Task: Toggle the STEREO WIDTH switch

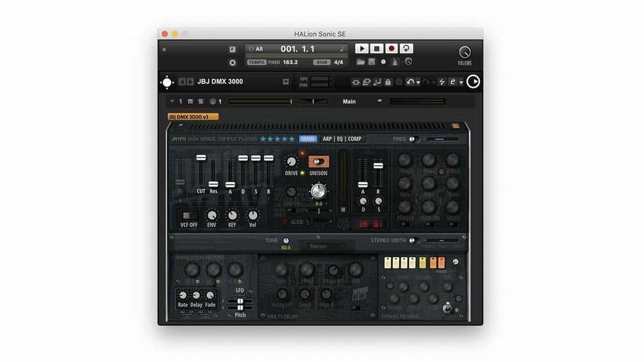Action: pos(414,240)
